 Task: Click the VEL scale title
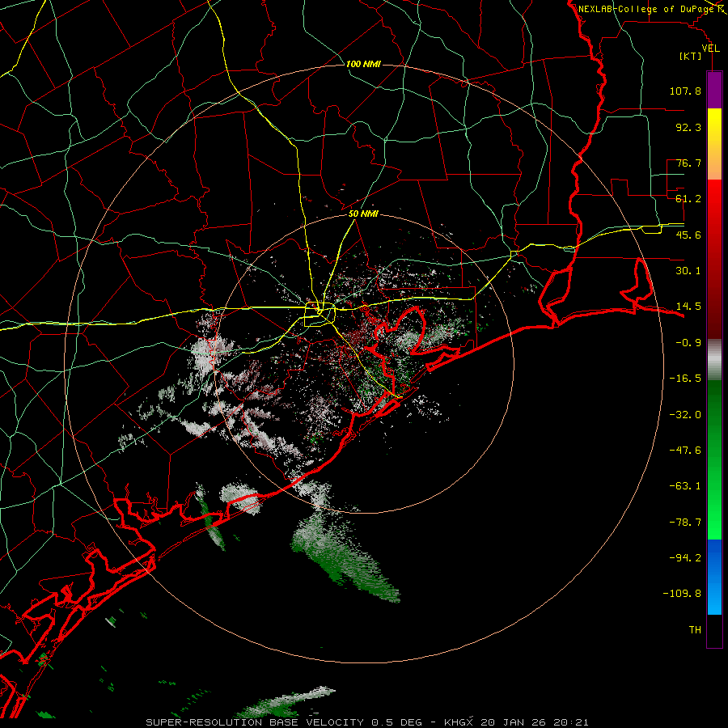(x=710, y=49)
